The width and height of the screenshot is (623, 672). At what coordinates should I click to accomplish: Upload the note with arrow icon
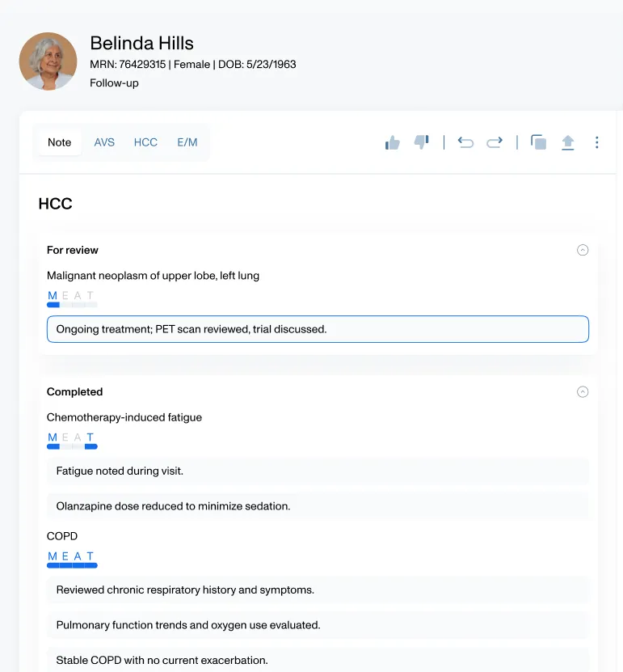[568, 142]
